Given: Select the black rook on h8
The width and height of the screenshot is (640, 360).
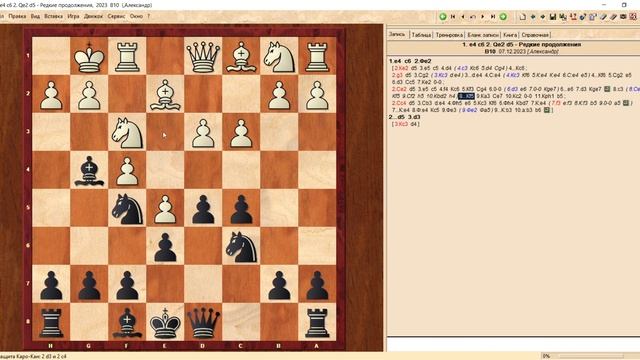Looking at the screenshot, I should (x=51, y=322).
